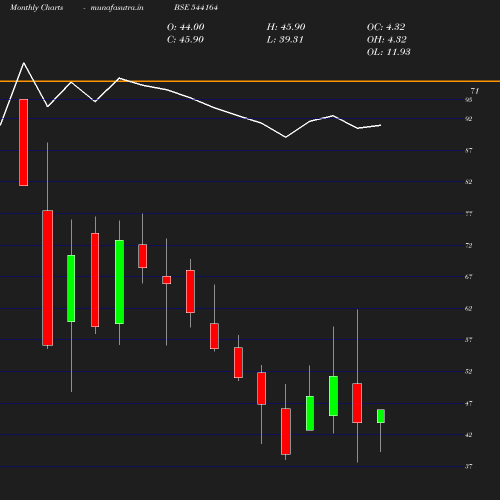The image size is (500, 500).
Task: Click the 'Monthly Charts' title text
Action: point(37,7)
